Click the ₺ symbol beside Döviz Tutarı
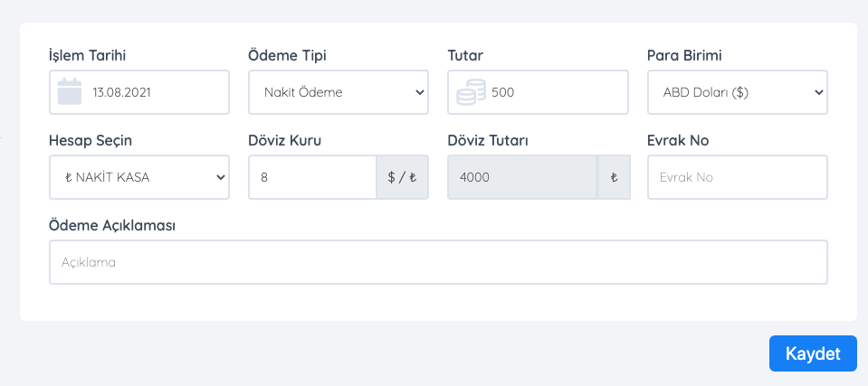The height and width of the screenshot is (386, 868). click(614, 177)
